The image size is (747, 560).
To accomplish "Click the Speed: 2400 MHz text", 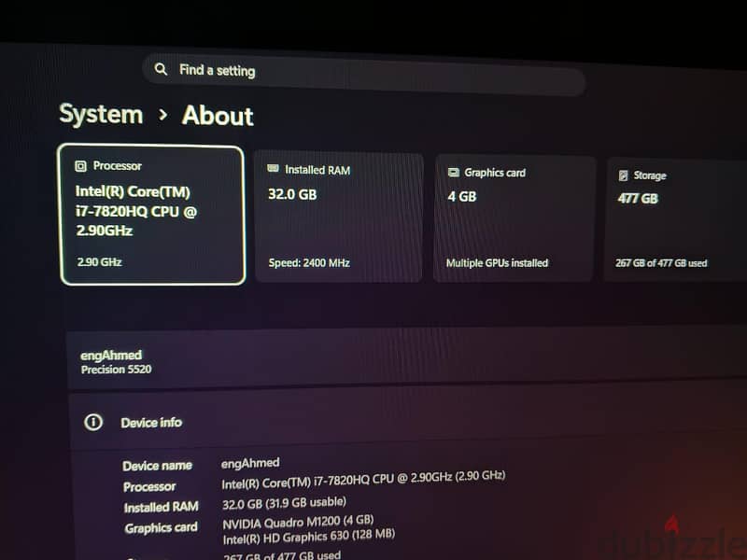I will click(x=309, y=263).
